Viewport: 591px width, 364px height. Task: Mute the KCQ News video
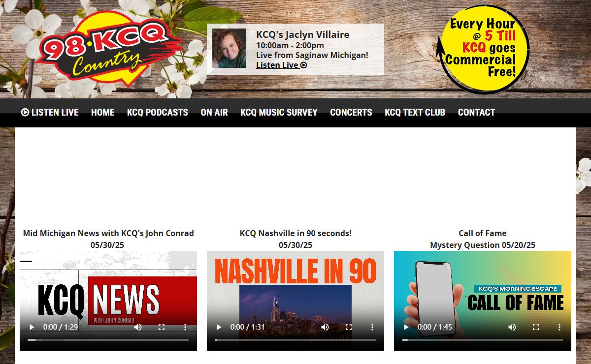[x=138, y=327]
